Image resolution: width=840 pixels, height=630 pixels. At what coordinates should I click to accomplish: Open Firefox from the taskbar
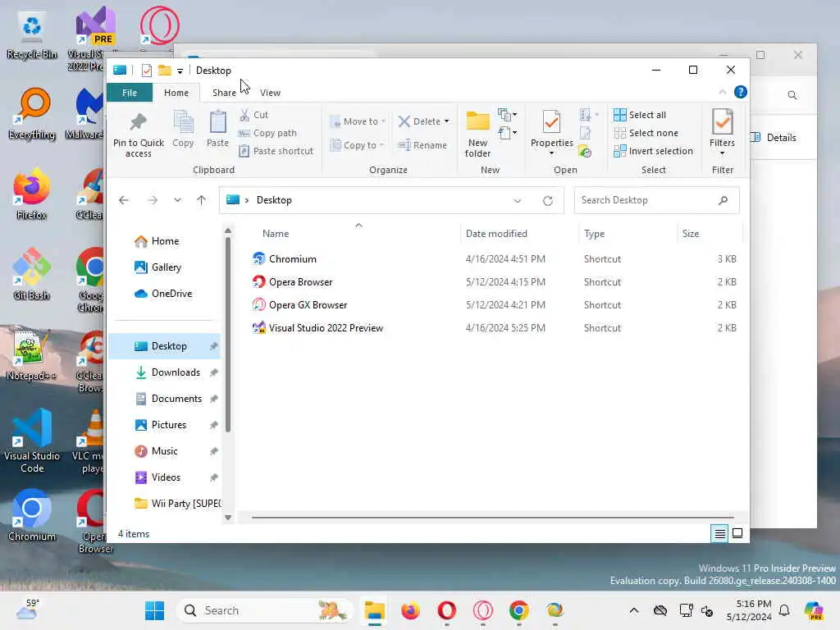click(410, 610)
